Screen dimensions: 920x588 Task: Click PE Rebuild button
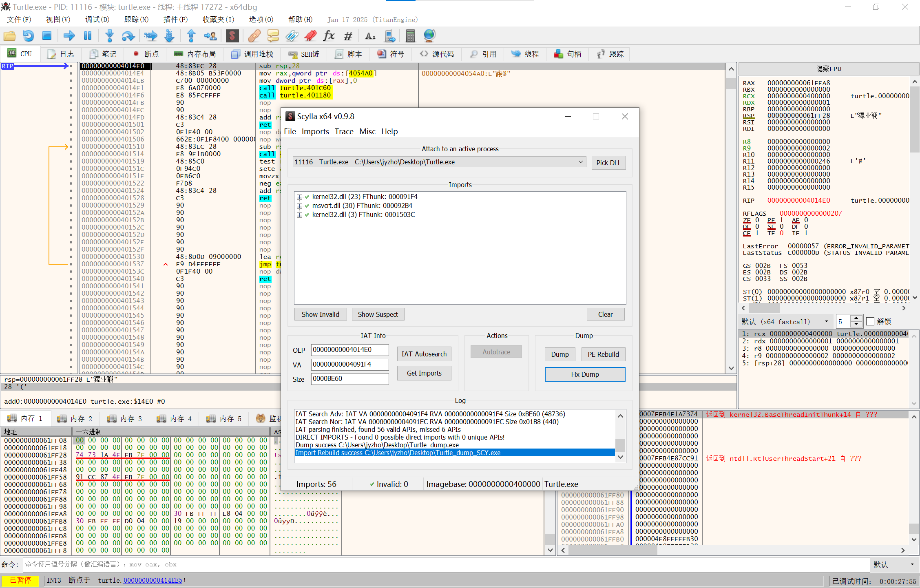(603, 354)
